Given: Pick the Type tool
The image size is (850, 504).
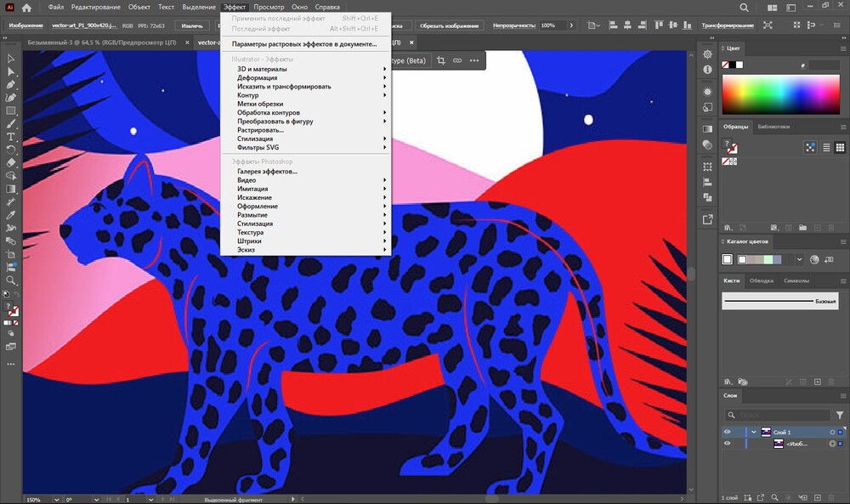Looking at the screenshot, I should pyautogui.click(x=12, y=137).
